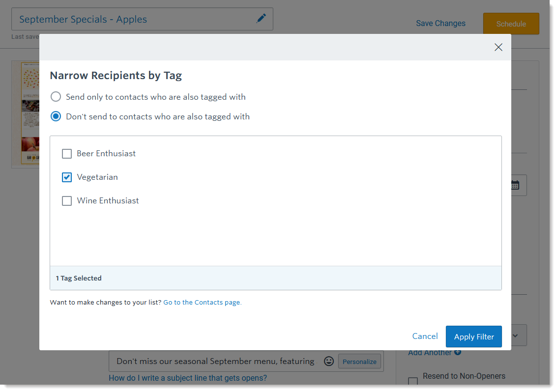Click Save Changes link
The height and width of the screenshot is (392, 557).
(x=440, y=24)
